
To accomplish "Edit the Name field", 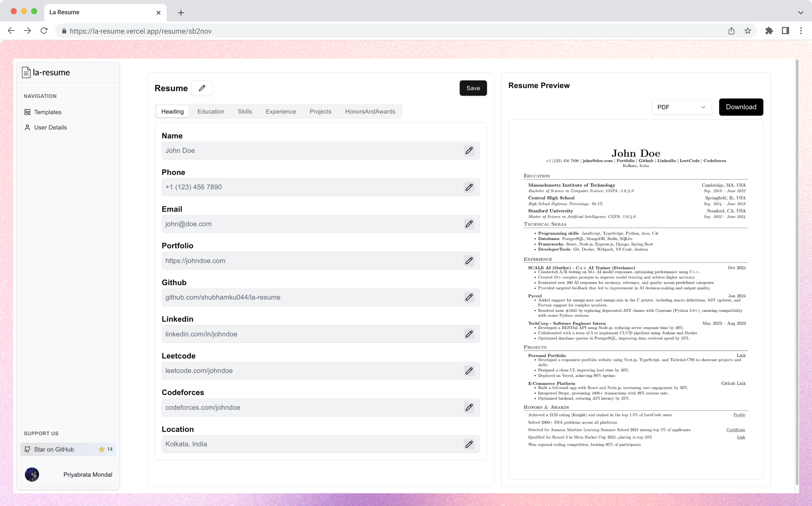I will click(x=469, y=151).
